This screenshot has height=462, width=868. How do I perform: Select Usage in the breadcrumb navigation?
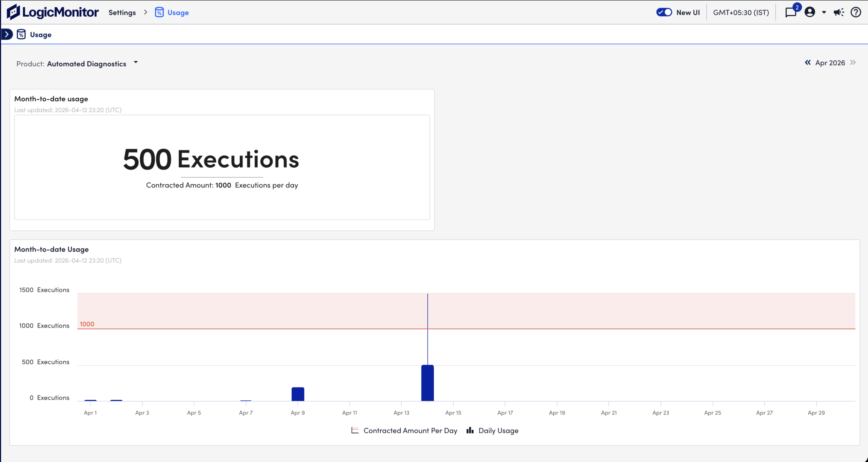point(178,12)
